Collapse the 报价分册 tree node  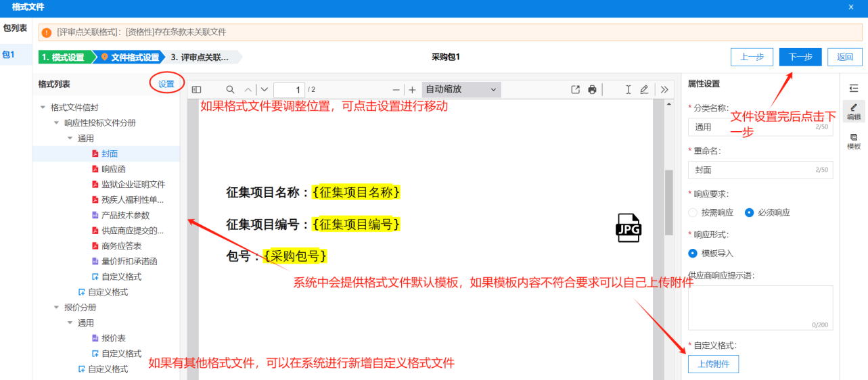click(x=57, y=307)
